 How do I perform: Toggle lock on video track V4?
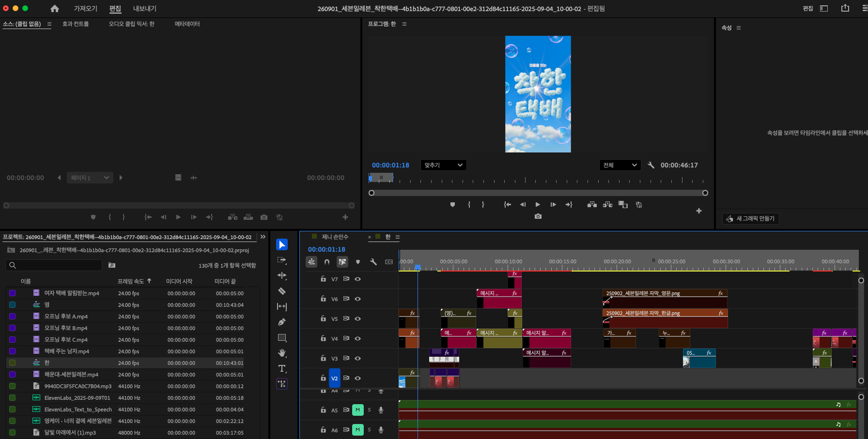[323, 338]
